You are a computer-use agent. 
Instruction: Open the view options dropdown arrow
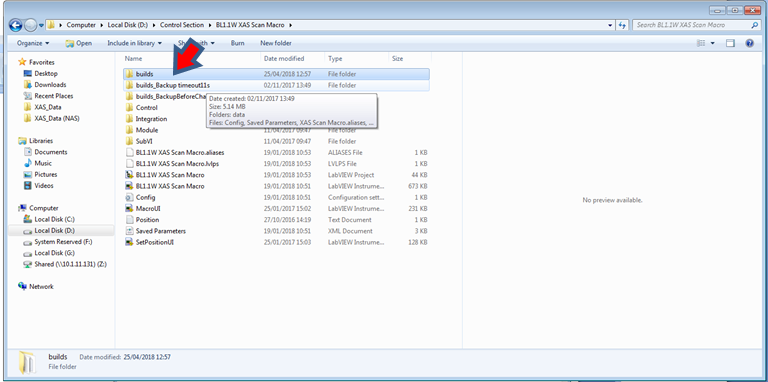point(713,43)
